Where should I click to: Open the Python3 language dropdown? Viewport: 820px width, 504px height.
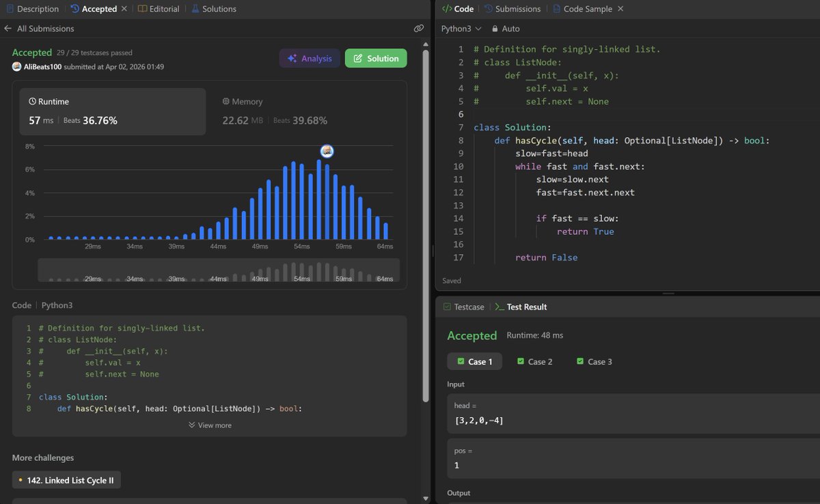click(x=461, y=29)
